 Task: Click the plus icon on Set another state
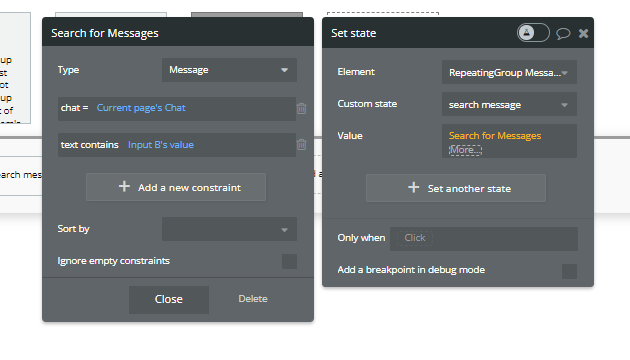(413, 188)
